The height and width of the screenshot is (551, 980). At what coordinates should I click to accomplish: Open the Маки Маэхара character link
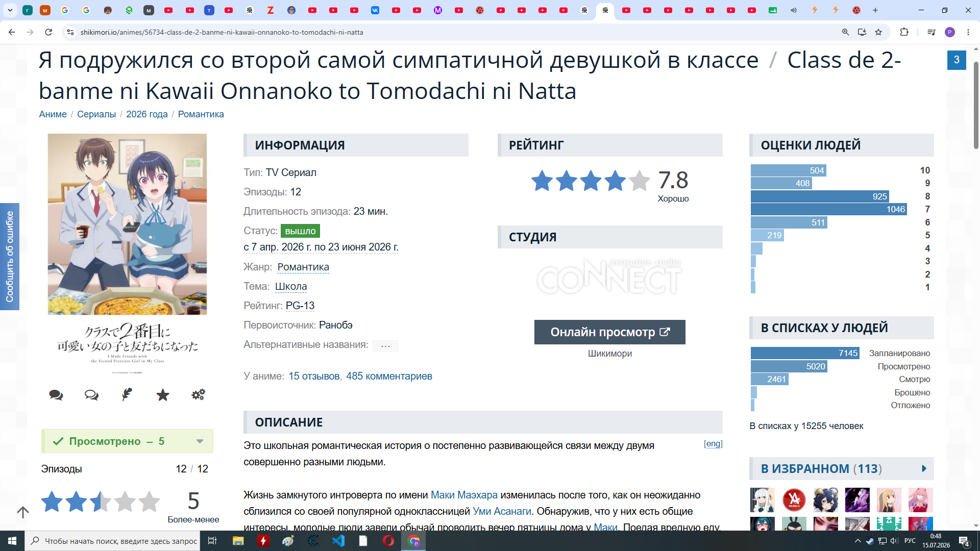click(464, 495)
